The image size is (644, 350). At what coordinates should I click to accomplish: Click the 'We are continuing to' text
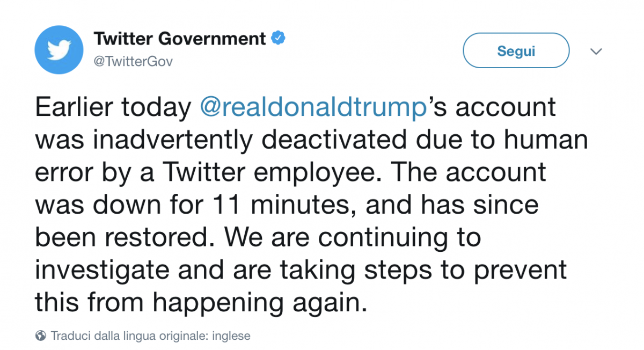click(x=349, y=237)
